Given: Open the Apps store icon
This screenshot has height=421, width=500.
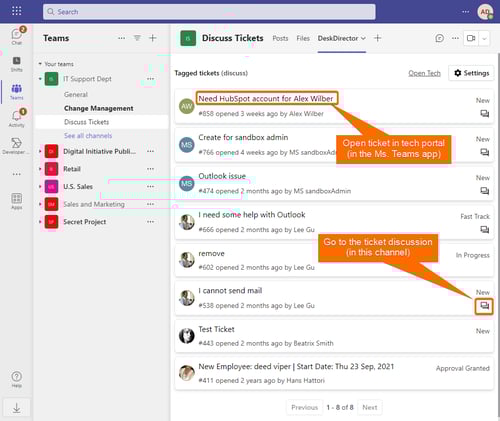Looking at the screenshot, I should tap(17, 201).
